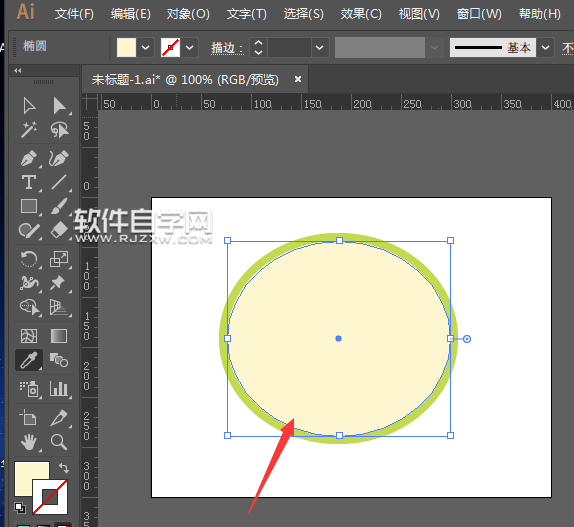Open the 效果(C) menu
The width and height of the screenshot is (574, 527).
pos(361,14)
